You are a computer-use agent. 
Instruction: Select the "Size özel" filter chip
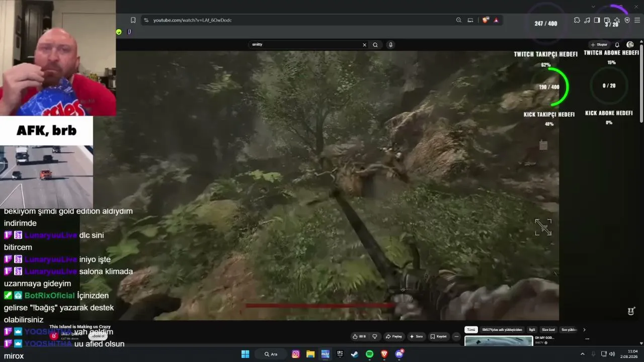coord(548,330)
